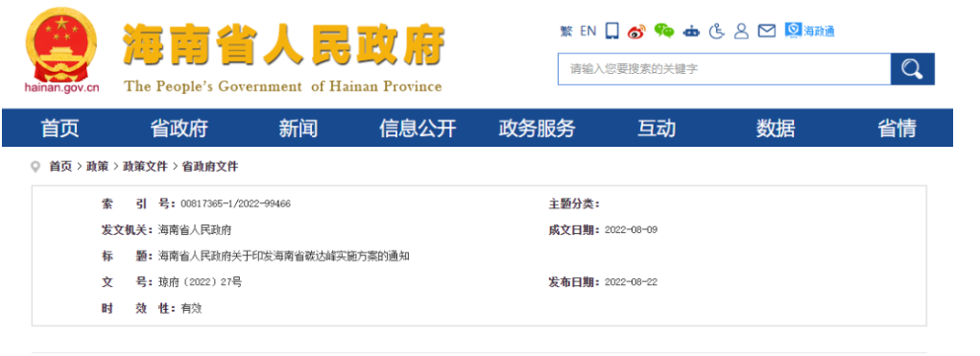Click the validity value 有效
Screen dimensions: 980x356
coord(191,309)
